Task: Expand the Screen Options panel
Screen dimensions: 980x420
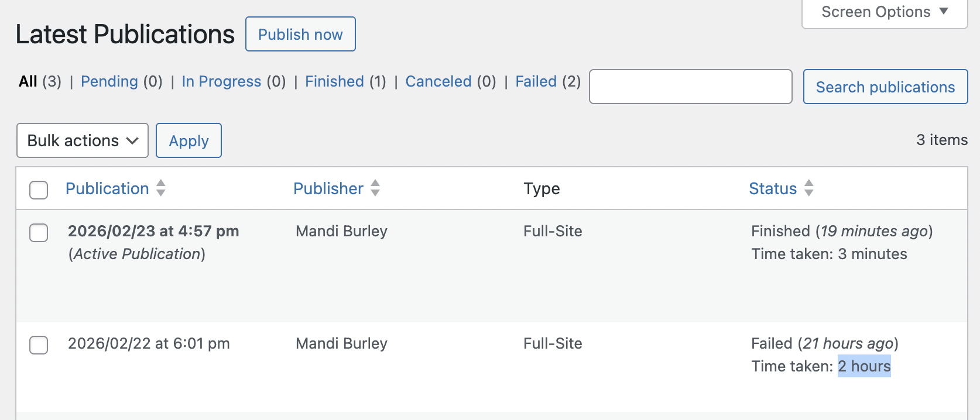Action: click(x=884, y=12)
